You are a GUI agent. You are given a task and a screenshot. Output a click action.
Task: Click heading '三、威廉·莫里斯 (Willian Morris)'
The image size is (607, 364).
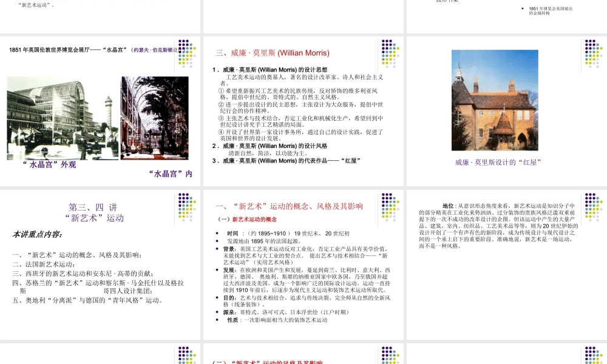pos(273,53)
